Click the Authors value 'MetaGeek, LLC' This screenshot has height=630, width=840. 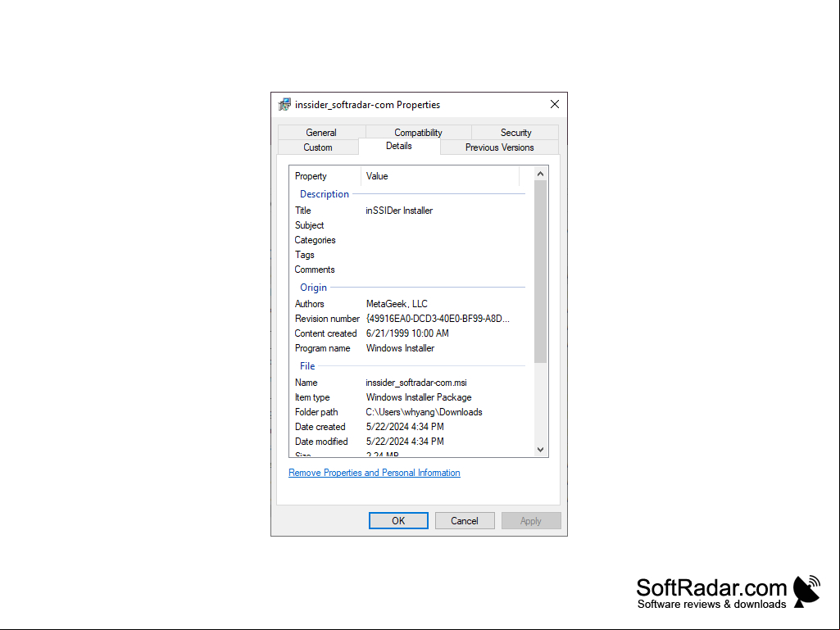coord(397,304)
